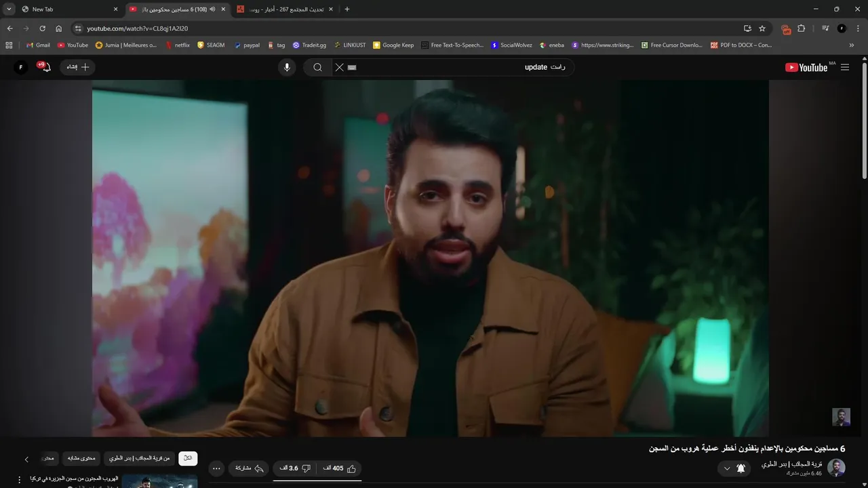The width and height of the screenshot is (868, 488).
Task: View site information icon in address bar
Action: (78, 28)
